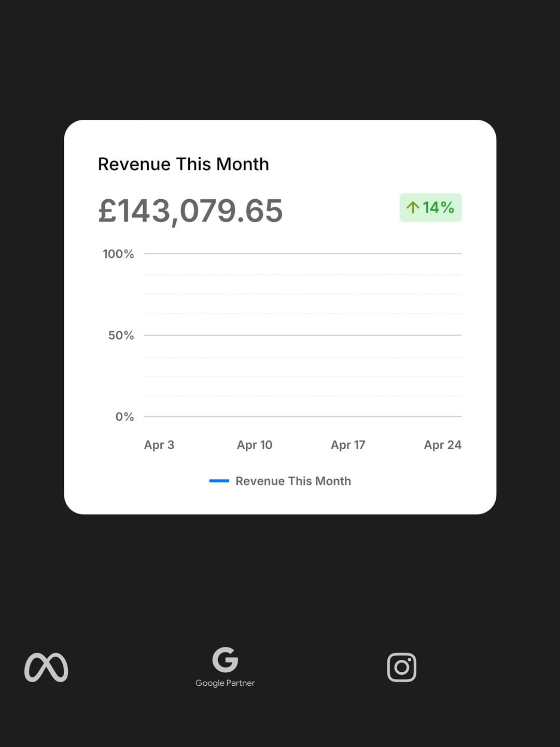Click the green up arrow icon
This screenshot has height=747, width=560.
pyautogui.click(x=413, y=208)
